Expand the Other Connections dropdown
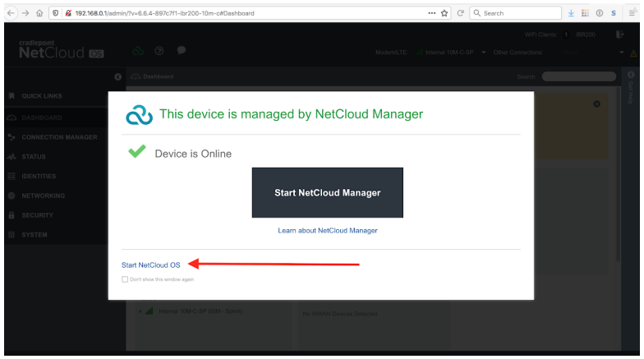The width and height of the screenshot is (644, 359). point(622,53)
